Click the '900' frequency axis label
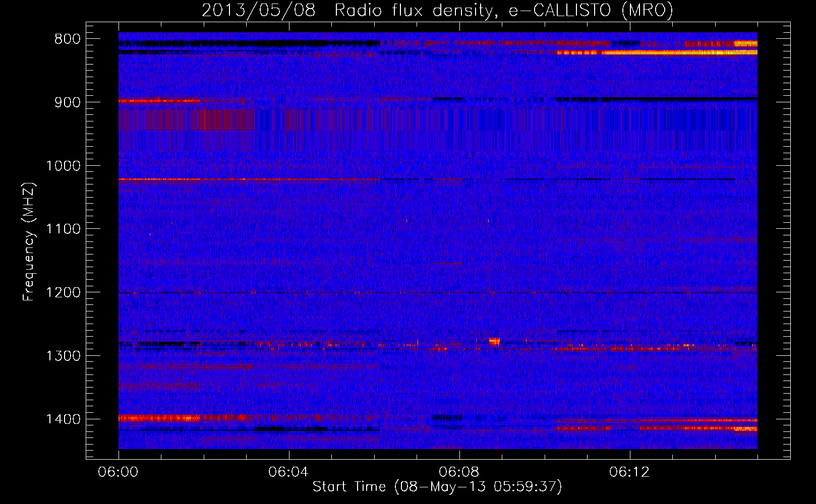Screen dimensions: 816x504 (67, 102)
